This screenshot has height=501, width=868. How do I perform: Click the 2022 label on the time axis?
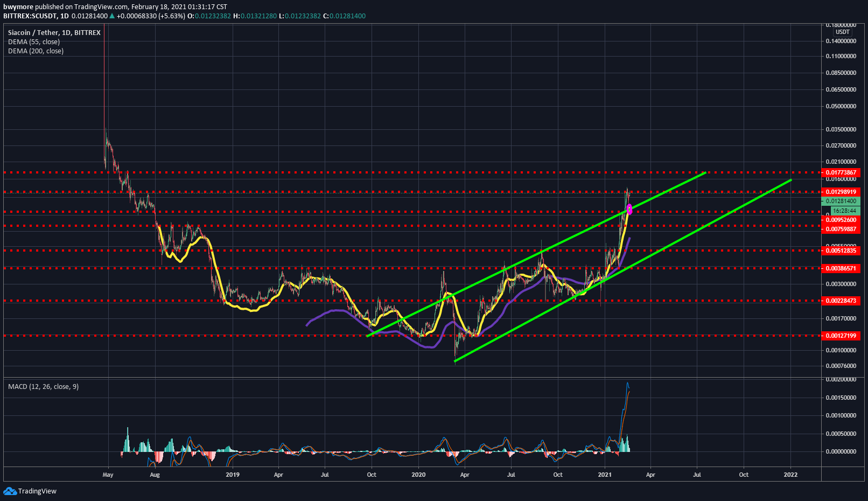tap(791, 475)
